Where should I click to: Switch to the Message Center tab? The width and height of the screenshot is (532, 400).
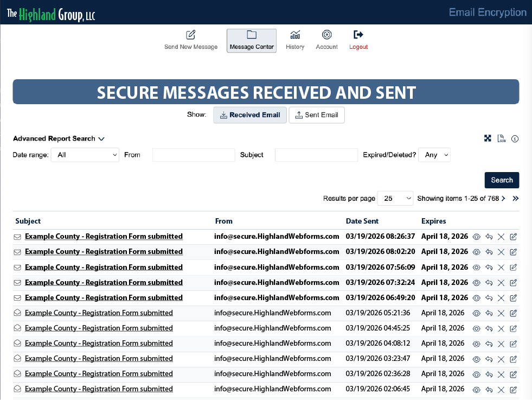[251, 39]
